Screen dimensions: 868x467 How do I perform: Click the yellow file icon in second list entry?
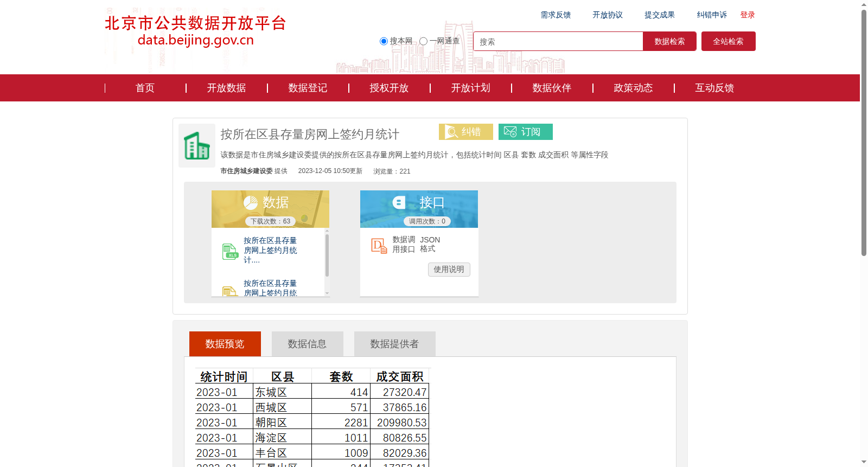(x=230, y=291)
